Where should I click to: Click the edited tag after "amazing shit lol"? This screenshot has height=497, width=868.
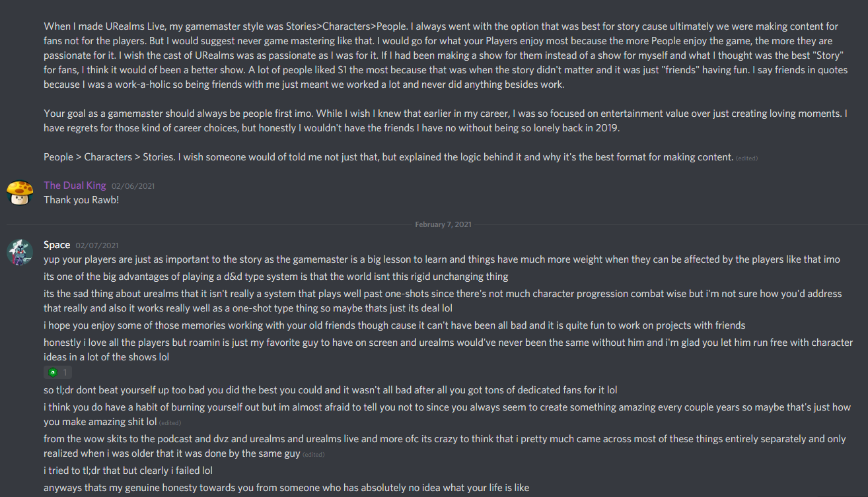(x=170, y=423)
